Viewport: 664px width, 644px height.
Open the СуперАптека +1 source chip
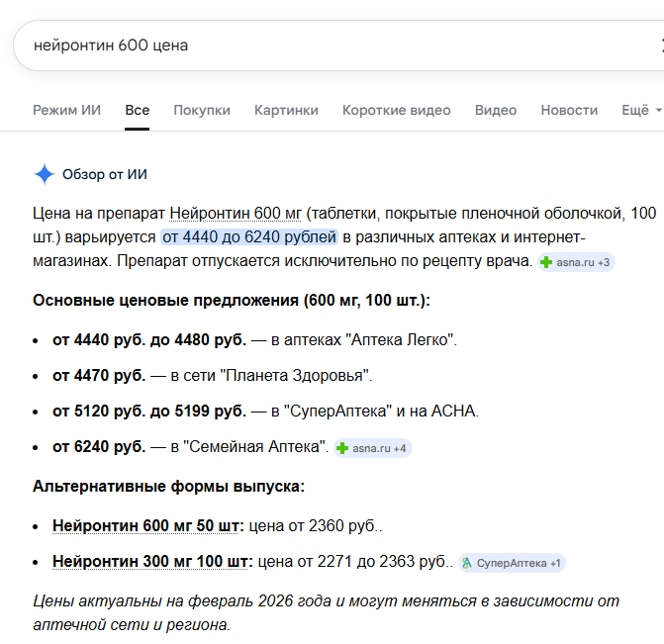pos(511,563)
